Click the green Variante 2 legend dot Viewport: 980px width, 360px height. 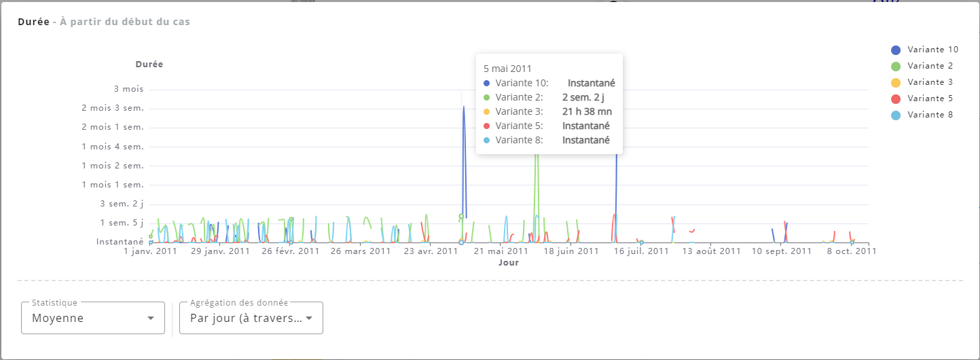pyautogui.click(x=896, y=66)
